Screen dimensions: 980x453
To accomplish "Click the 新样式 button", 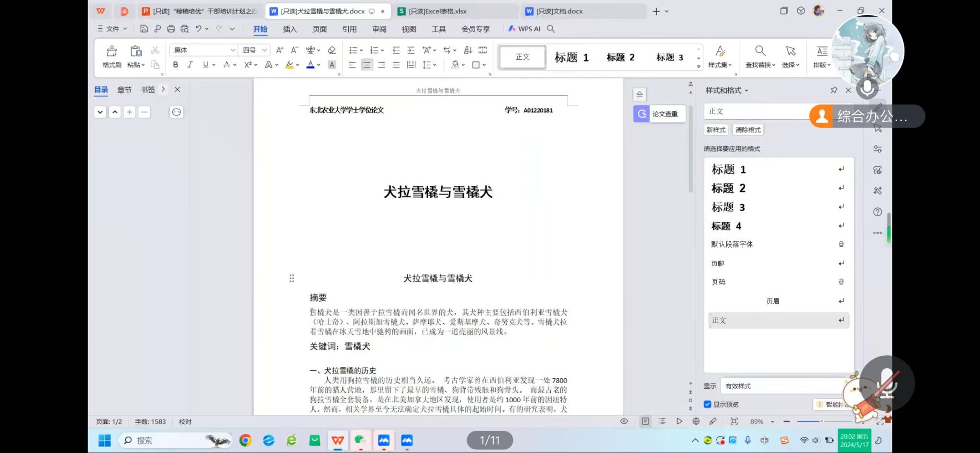I will click(x=716, y=130).
